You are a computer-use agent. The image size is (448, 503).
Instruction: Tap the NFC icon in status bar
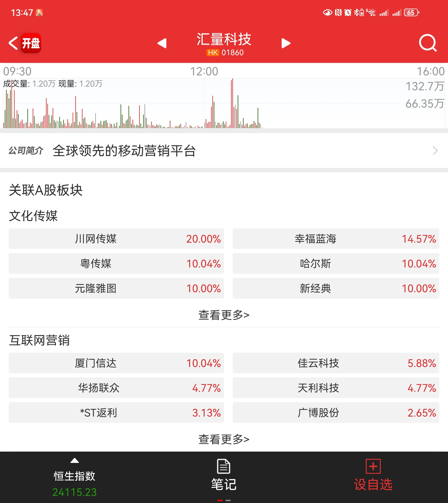coord(338,12)
